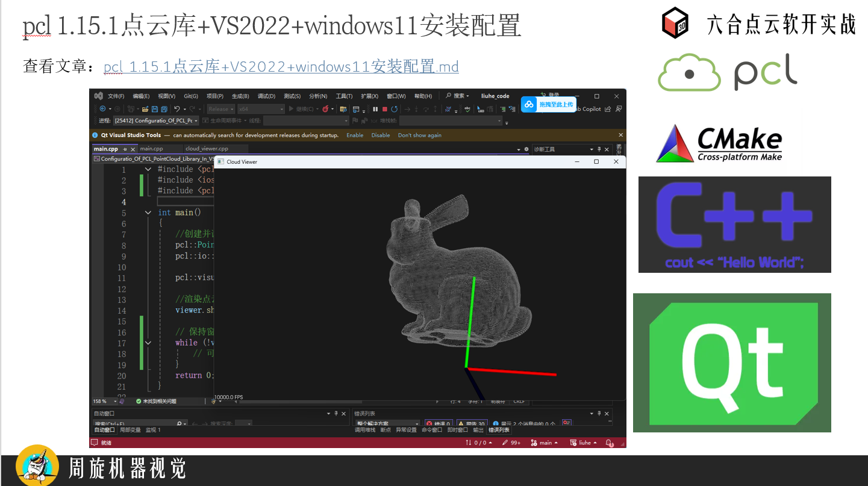Click the Save All disks icon
The width and height of the screenshot is (868, 486).
click(164, 109)
